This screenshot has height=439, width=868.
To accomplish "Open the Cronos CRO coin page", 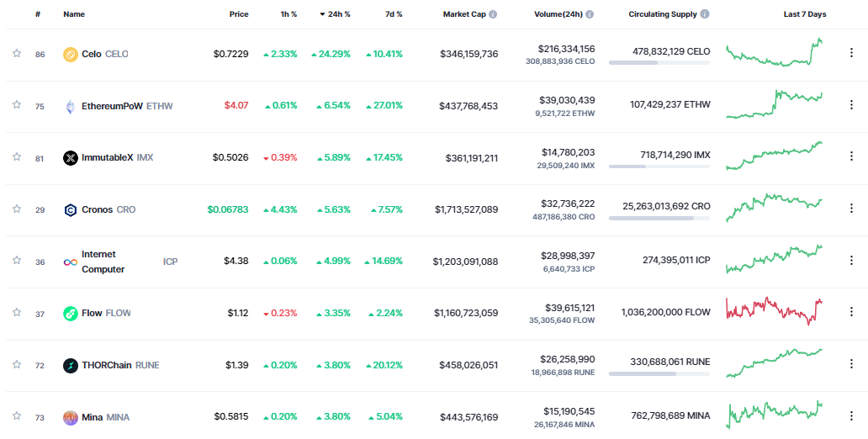I will pos(108,209).
